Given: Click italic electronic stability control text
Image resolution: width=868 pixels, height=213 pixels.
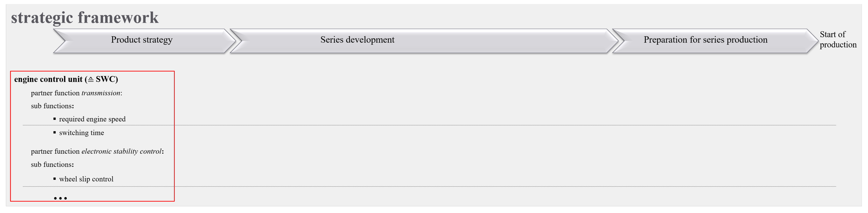Looking at the screenshot, I should pyautogui.click(x=121, y=152).
